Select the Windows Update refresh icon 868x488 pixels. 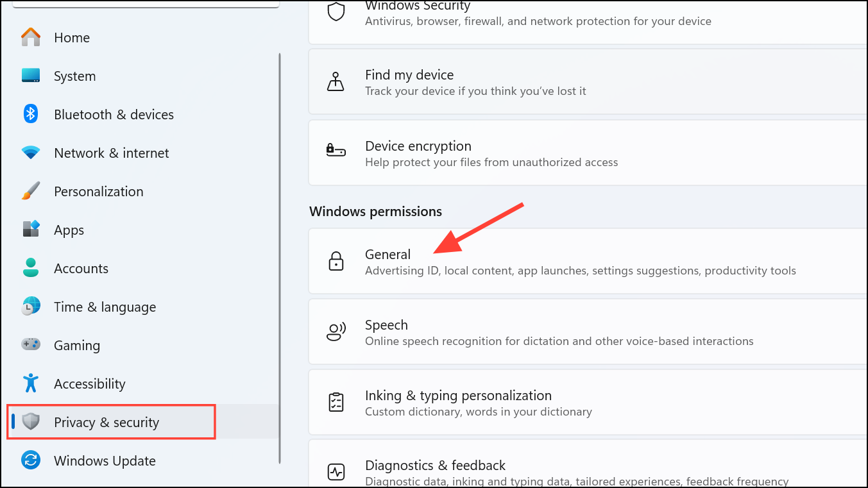tap(30, 460)
